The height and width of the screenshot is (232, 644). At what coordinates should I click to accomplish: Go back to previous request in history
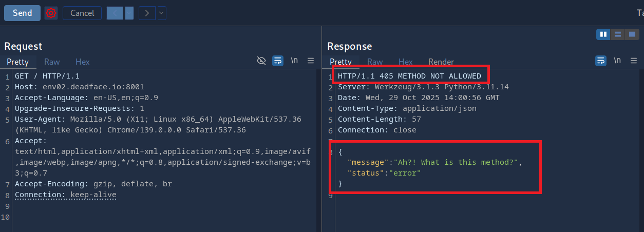pyautogui.click(x=115, y=13)
